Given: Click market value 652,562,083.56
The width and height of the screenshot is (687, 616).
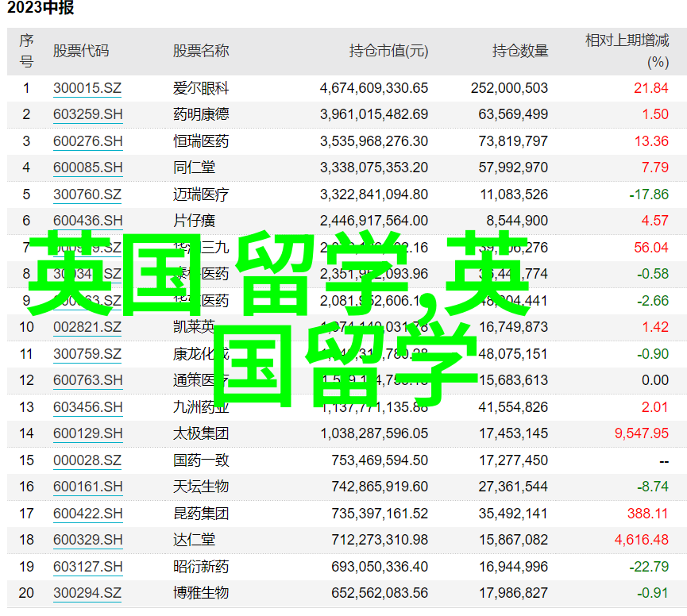Looking at the screenshot, I should click(x=380, y=593).
